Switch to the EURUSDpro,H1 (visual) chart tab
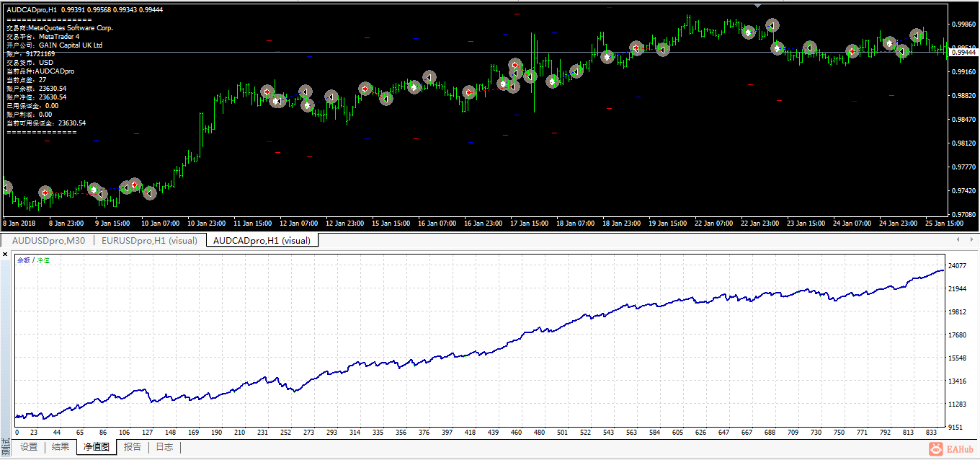 tap(149, 241)
